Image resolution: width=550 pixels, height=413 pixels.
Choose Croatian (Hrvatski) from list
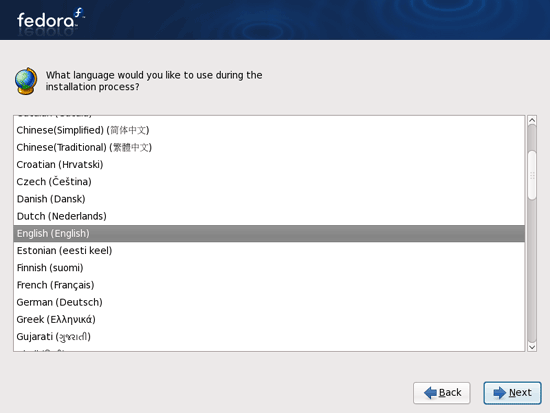(x=269, y=165)
